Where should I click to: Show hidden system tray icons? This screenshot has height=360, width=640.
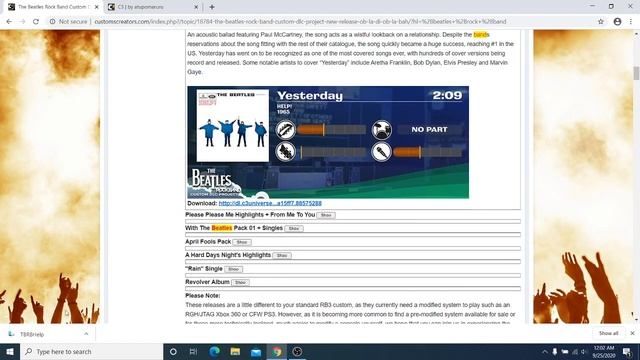(x=544, y=351)
